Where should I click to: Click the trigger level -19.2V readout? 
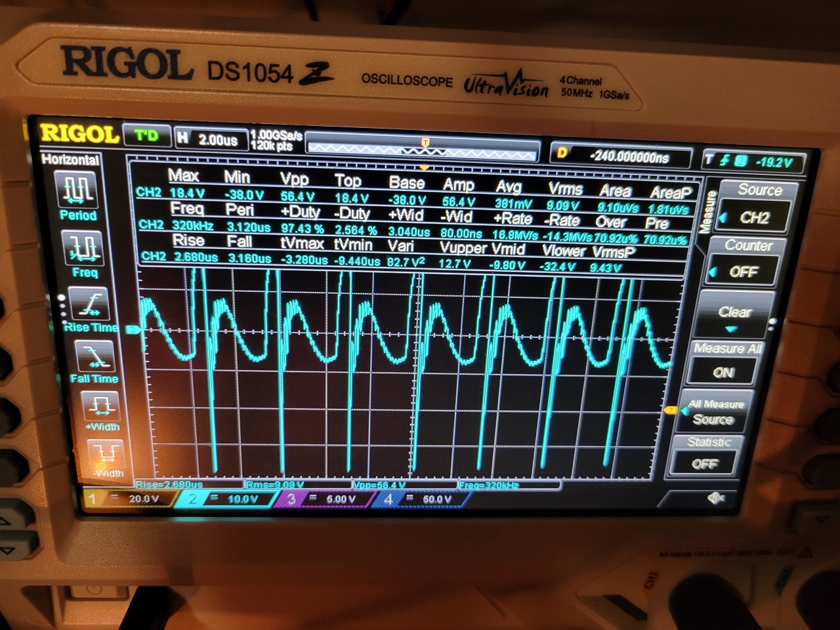(773, 162)
